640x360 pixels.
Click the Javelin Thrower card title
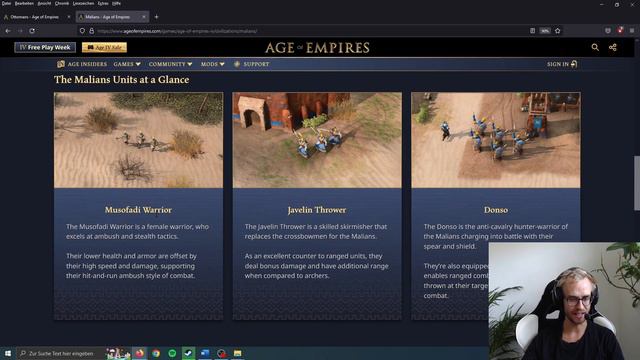[x=317, y=210]
